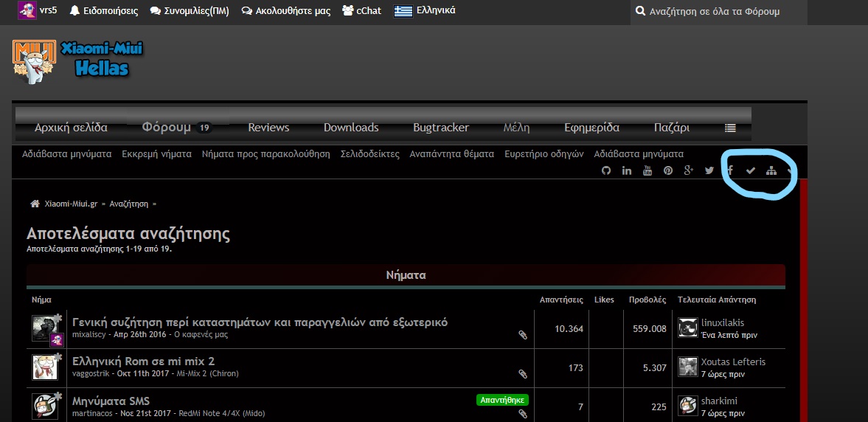Image resolution: width=868 pixels, height=422 pixels.
Task: Open the Εκκρεμή νήματα link
Action: click(156, 154)
